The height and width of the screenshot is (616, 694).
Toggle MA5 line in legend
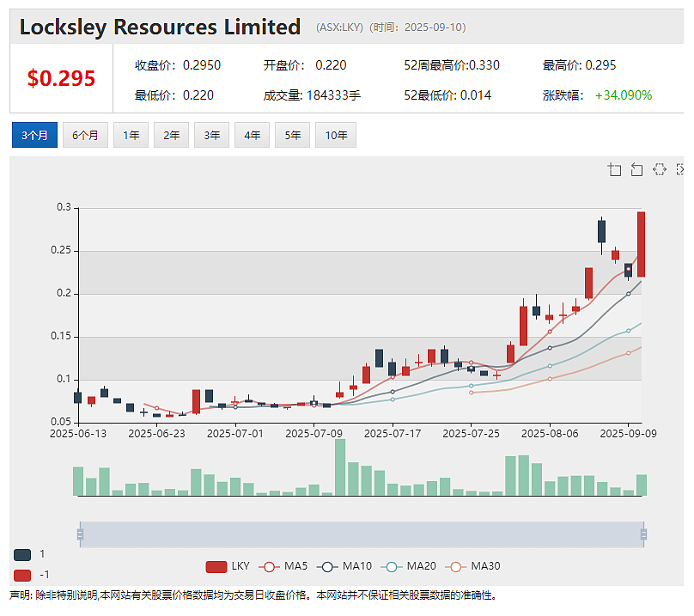[x=283, y=566]
